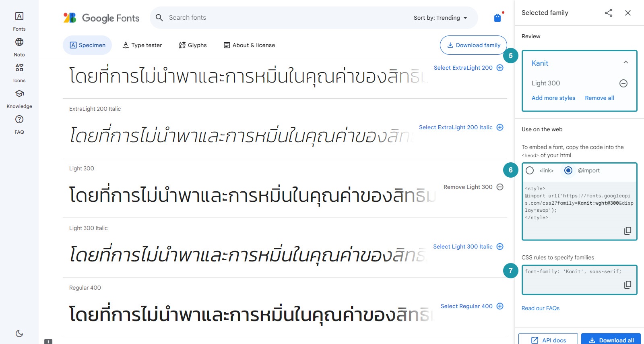Image resolution: width=644 pixels, height=344 pixels.
Task: Click the 'Light 300 Italic' style label
Action: [89, 228]
